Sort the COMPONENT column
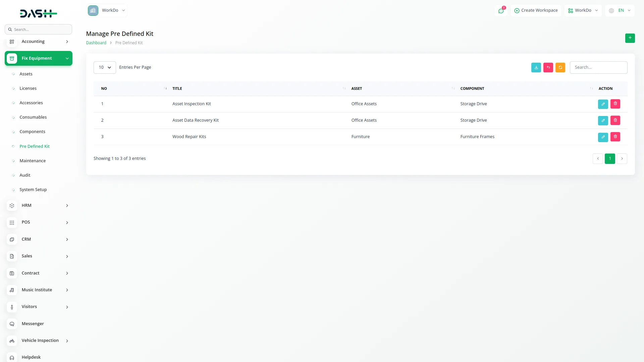The image size is (644, 362). 591,88
